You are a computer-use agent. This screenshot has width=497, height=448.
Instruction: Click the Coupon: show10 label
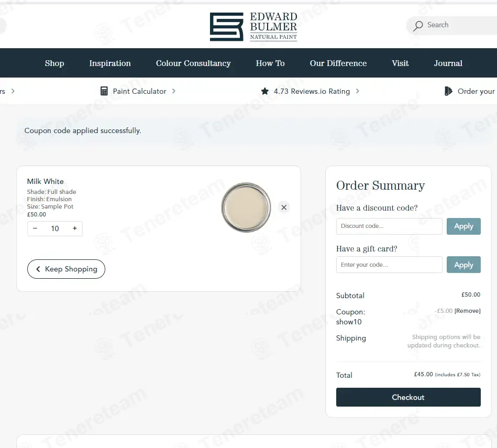(350, 316)
